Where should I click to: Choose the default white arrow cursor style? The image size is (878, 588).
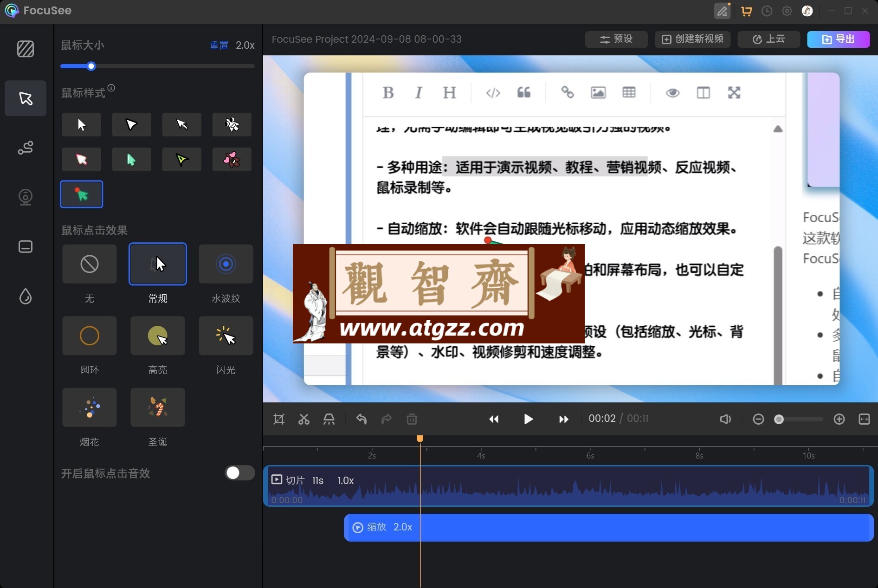82,124
